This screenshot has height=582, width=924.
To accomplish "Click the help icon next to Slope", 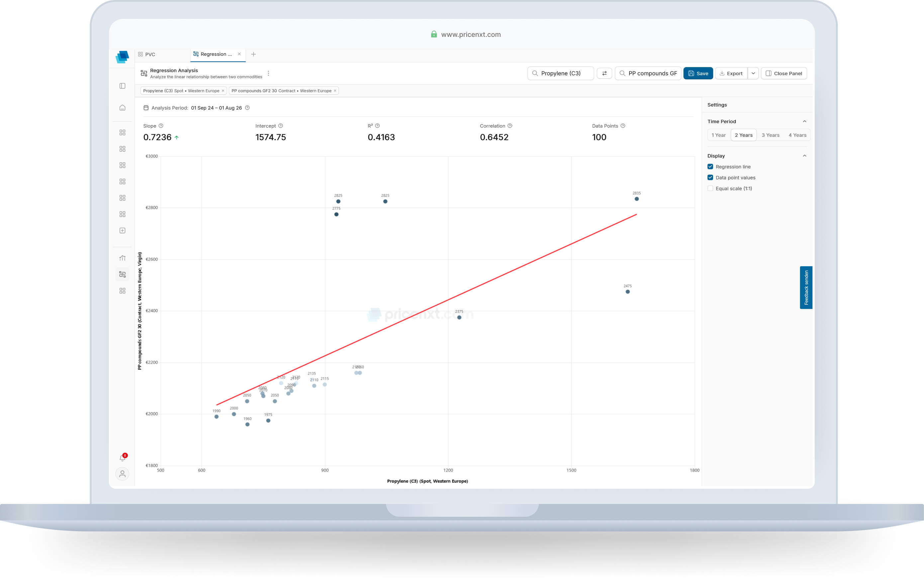I will click(x=161, y=126).
